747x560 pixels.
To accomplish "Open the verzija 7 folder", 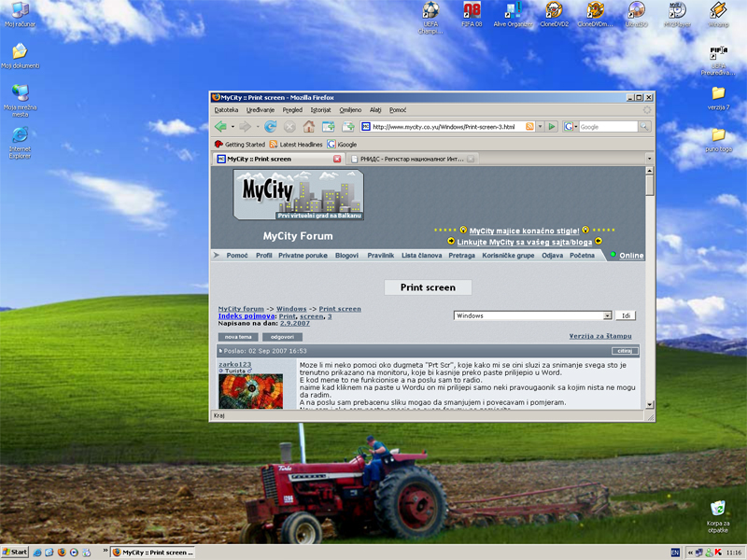I will 718,98.
